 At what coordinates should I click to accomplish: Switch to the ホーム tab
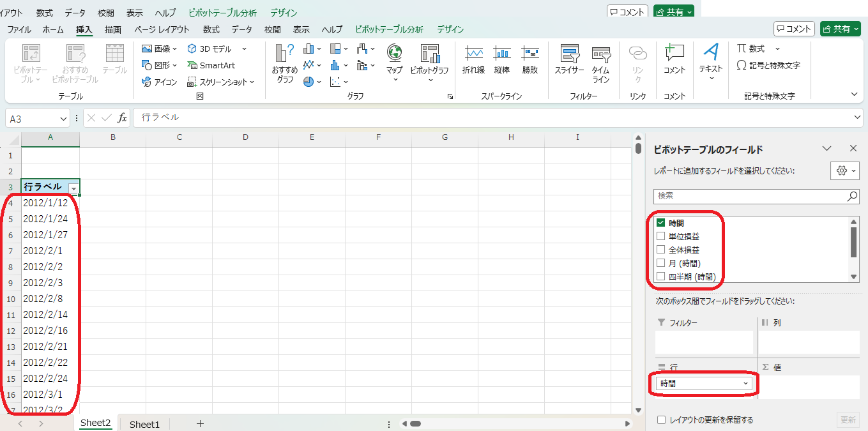click(53, 29)
